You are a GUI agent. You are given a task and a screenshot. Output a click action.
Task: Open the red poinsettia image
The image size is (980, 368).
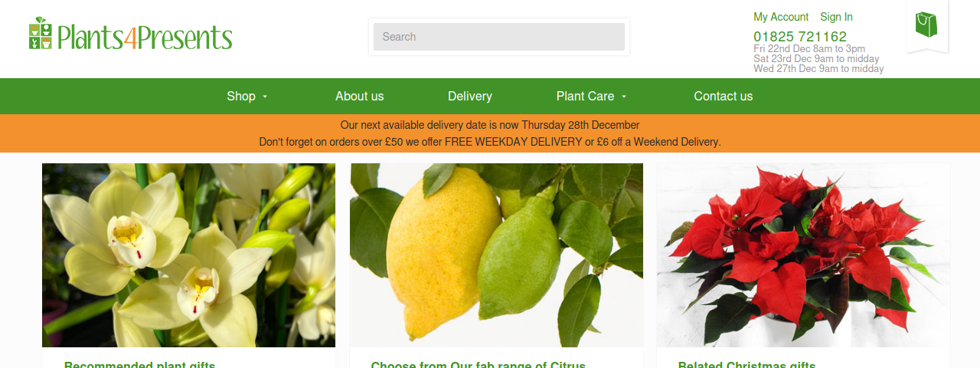[803, 255]
